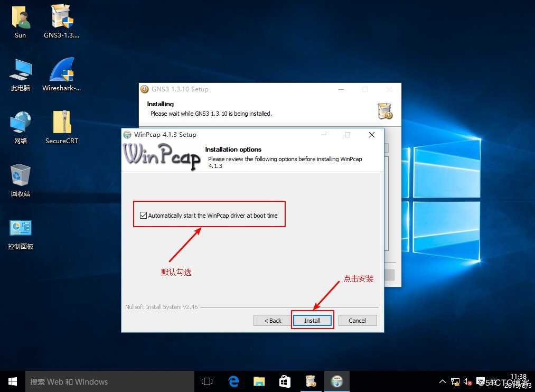Click the WinPcap title bar icon
Screen dimensions: 535x392
click(127, 135)
